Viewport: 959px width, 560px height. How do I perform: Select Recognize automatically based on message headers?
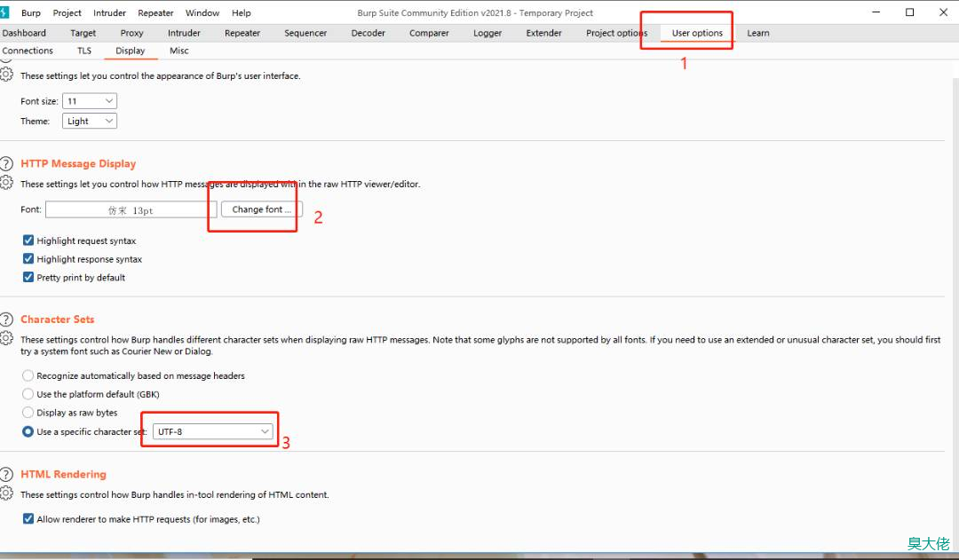28,375
